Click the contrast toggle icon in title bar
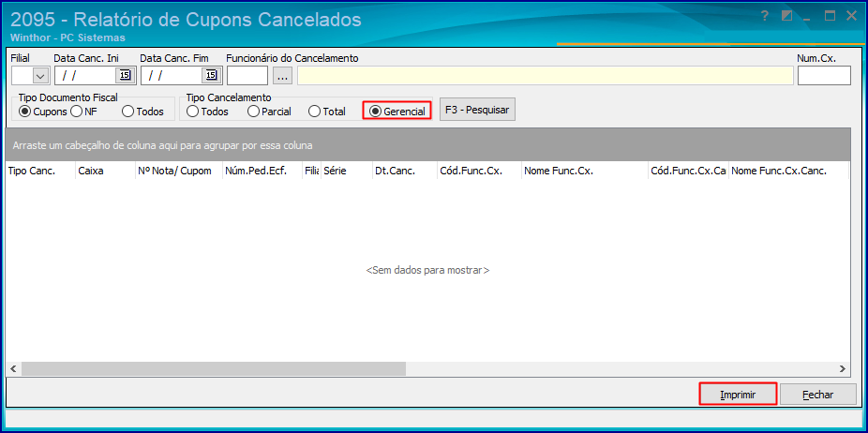Screen dimensions: 868x433 coord(786,16)
